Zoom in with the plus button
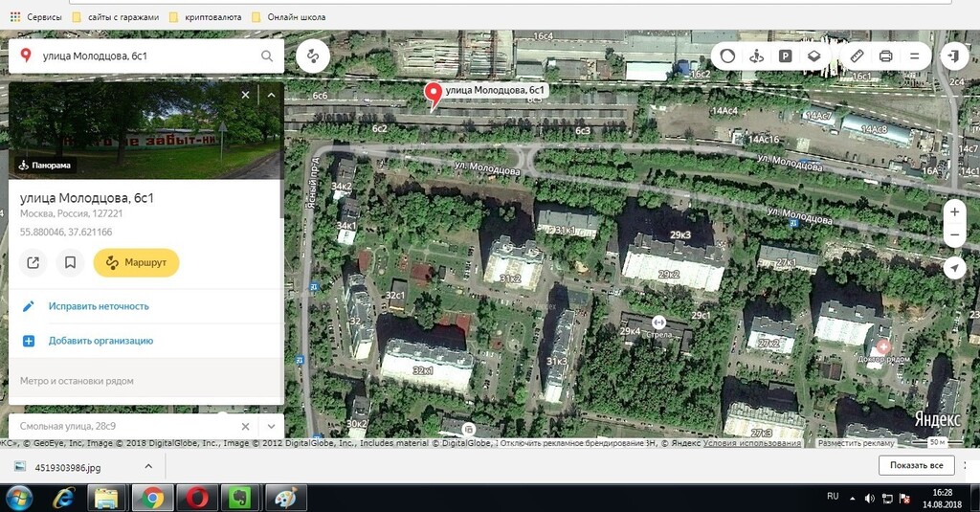This screenshot has width=980, height=512. pos(954,211)
